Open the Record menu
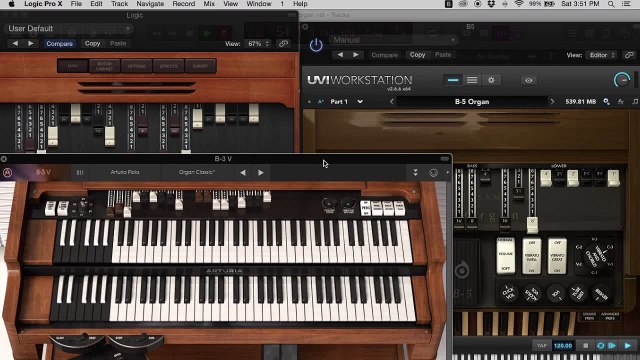Viewport: 640px width, 360px height. 183,4
